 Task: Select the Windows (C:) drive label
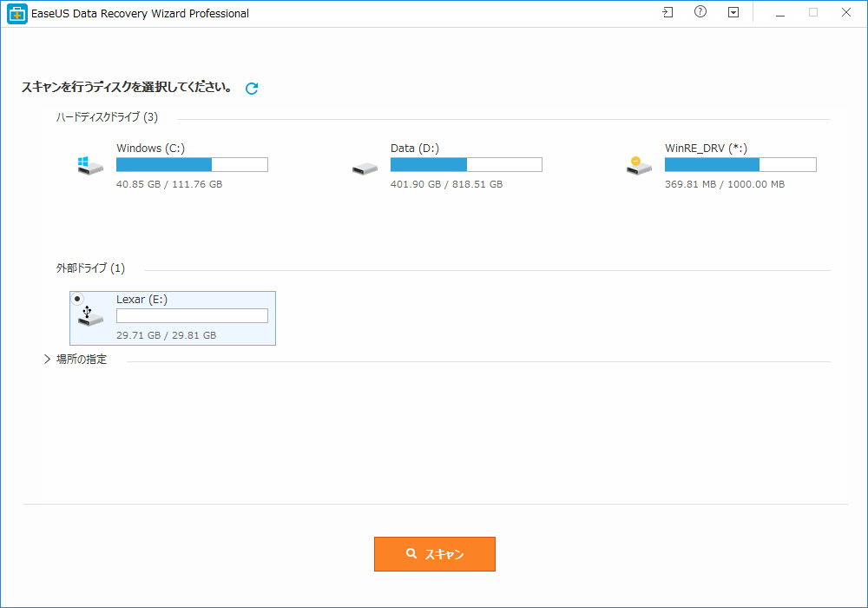(x=150, y=149)
